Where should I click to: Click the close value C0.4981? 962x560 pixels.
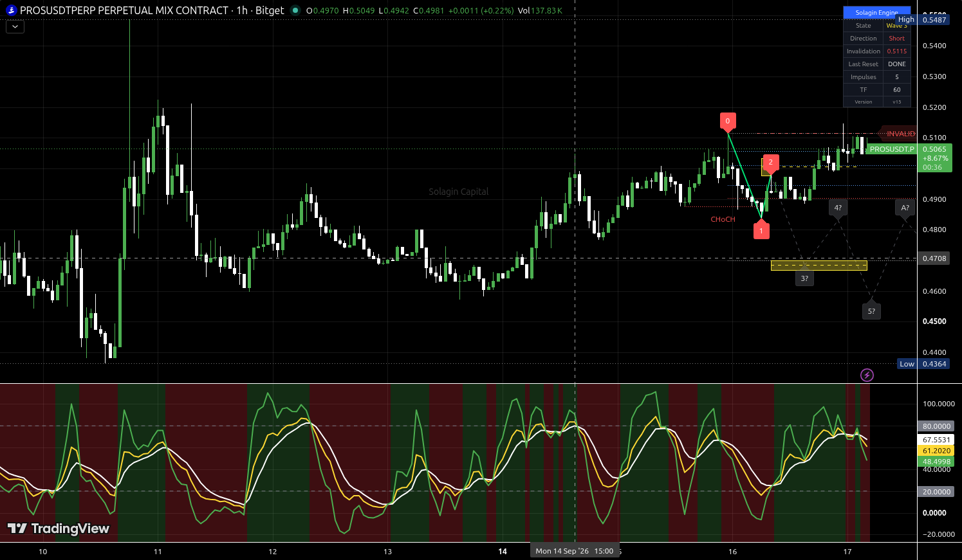coord(429,11)
